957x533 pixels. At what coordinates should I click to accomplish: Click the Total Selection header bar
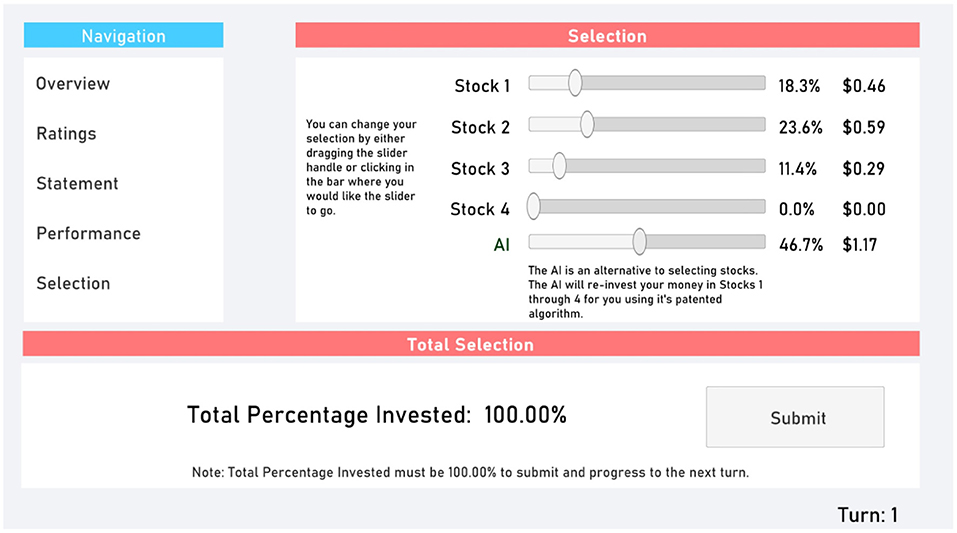471,344
